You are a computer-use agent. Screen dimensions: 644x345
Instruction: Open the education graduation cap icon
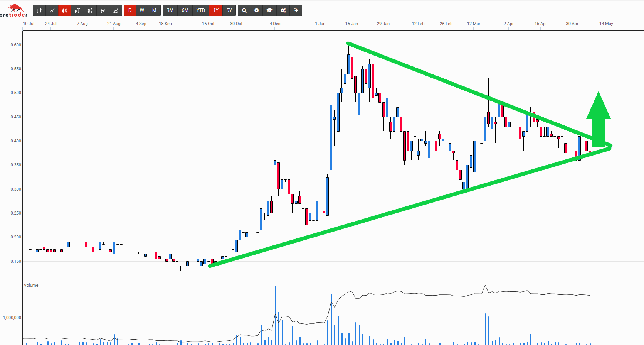click(269, 10)
